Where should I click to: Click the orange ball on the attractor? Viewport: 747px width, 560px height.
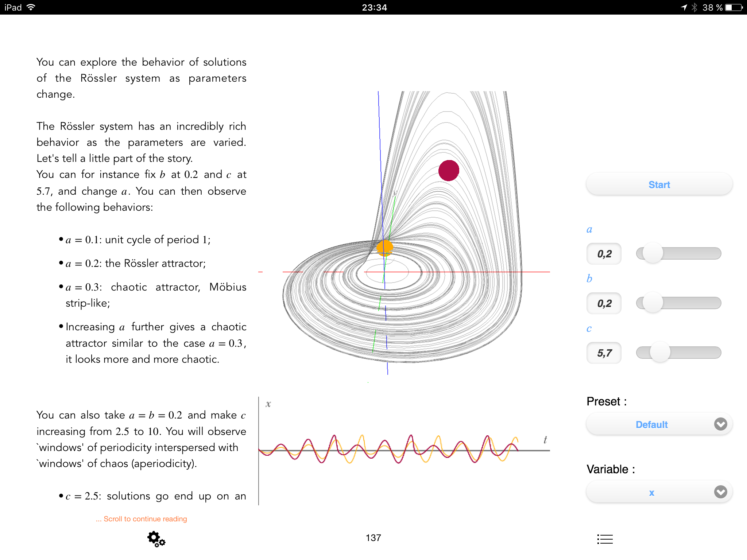(x=384, y=248)
